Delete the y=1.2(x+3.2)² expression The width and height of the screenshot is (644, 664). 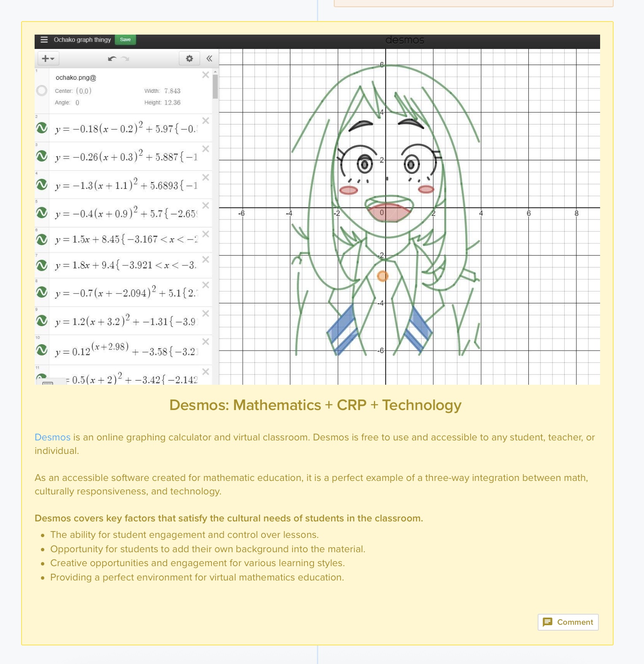pyautogui.click(x=206, y=313)
